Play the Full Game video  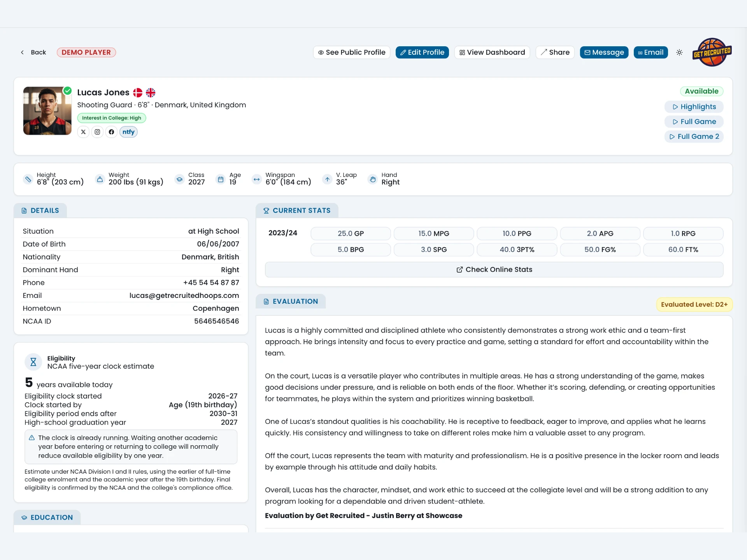click(694, 122)
